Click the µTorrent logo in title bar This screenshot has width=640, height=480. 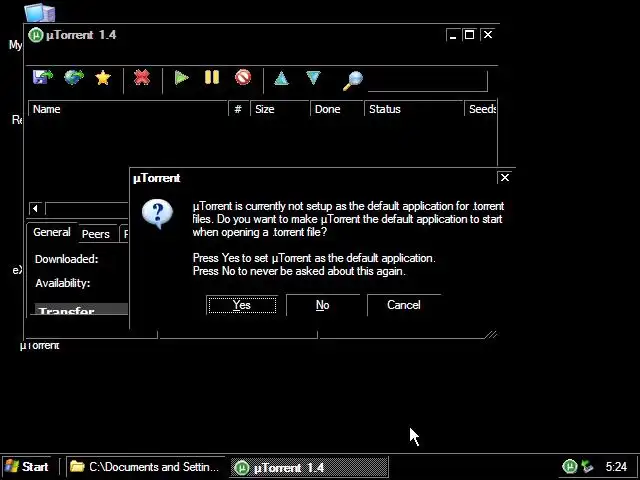click(x=36, y=35)
